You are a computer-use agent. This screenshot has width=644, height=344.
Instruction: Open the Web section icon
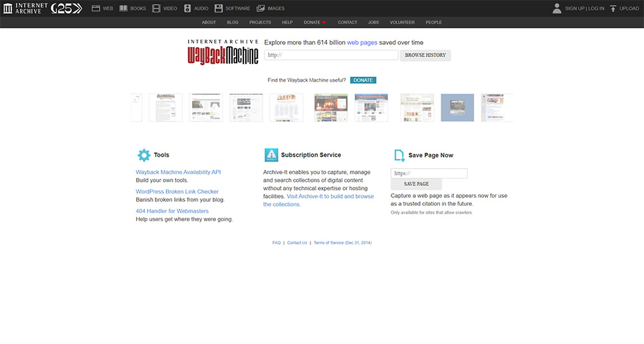point(96,8)
